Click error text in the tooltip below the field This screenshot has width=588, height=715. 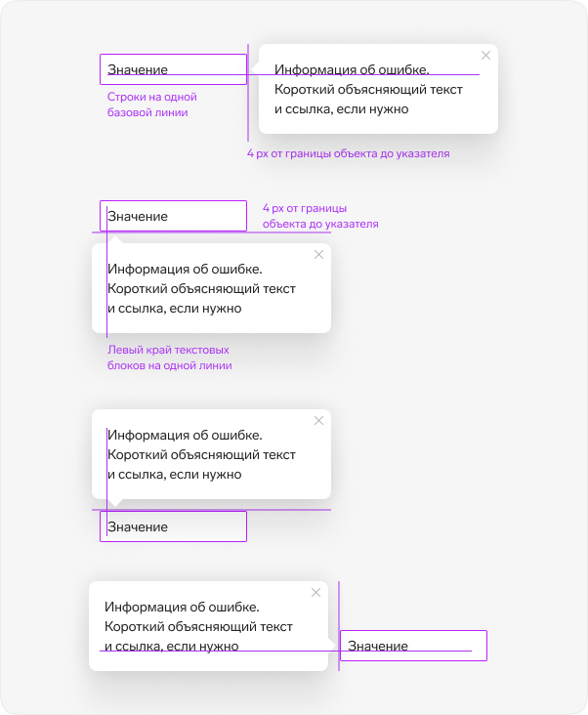[x=201, y=289]
